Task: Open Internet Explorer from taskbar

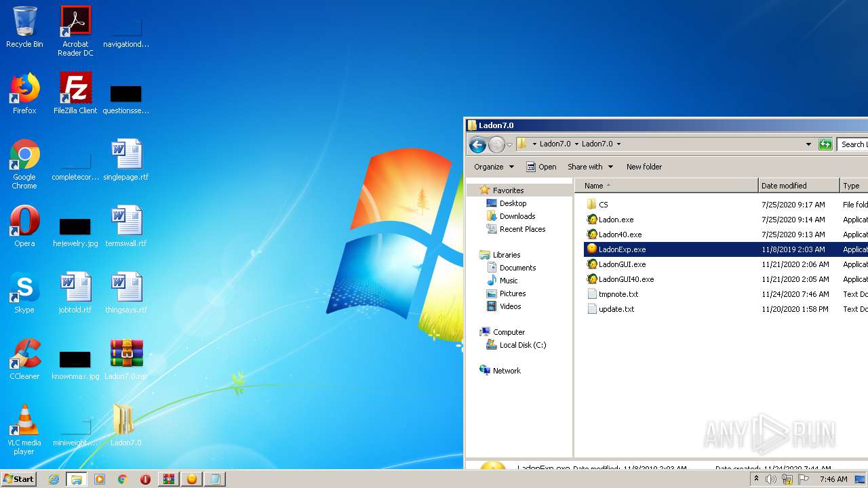Action: click(54, 479)
